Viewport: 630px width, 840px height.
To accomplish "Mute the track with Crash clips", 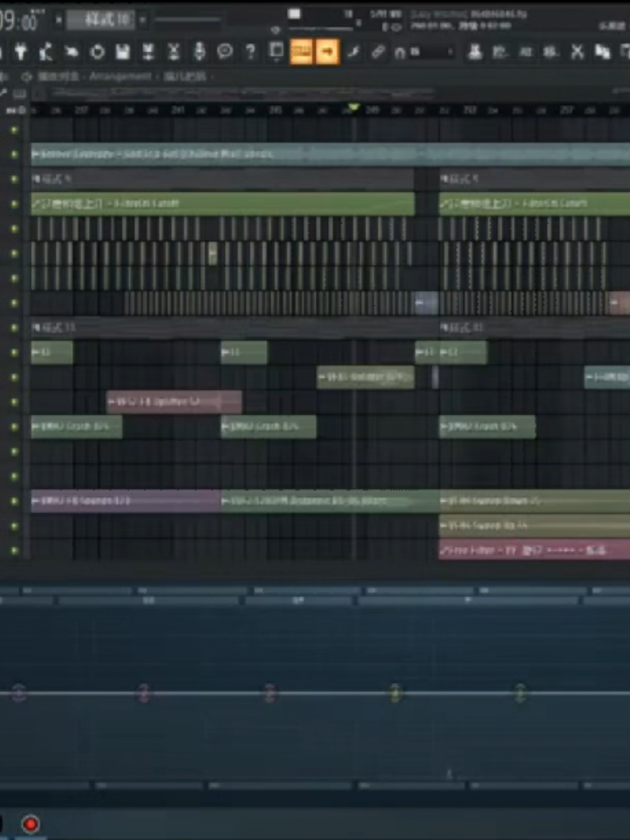I will point(14,427).
